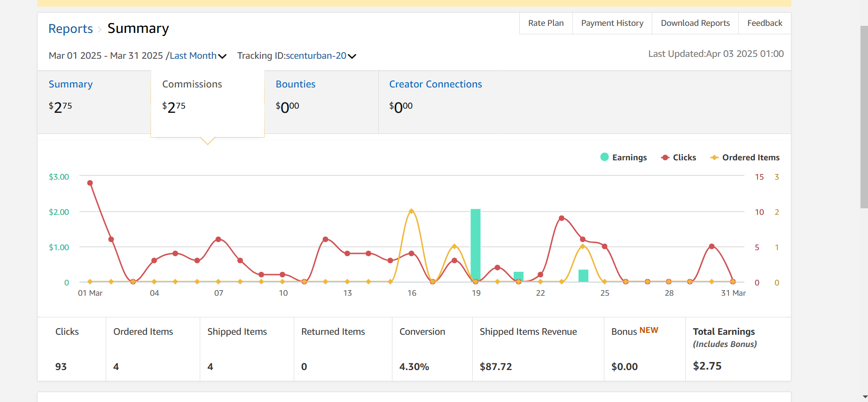Click the tall earnings bar on Mar 19
The width and height of the screenshot is (868, 402).
point(476,245)
